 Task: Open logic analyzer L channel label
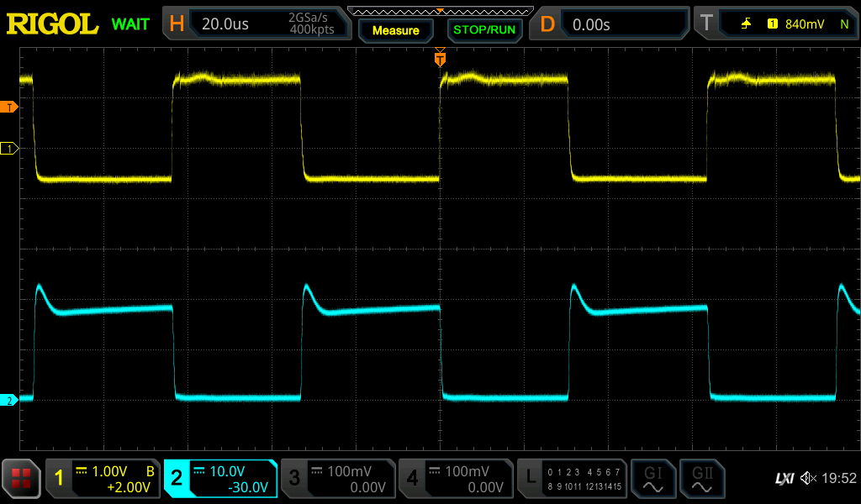click(572, 478)
